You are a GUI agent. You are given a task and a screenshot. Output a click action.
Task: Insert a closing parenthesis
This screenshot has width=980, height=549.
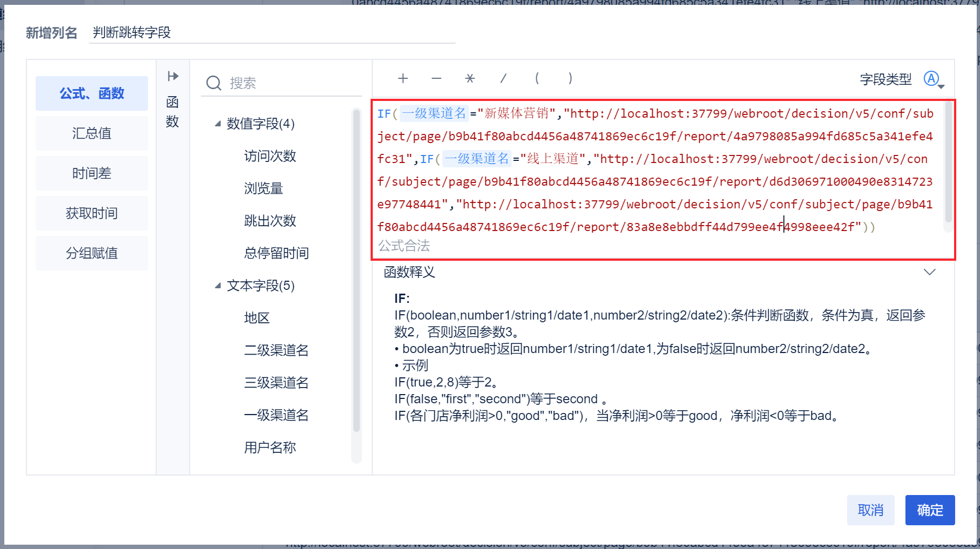(570, 79)
